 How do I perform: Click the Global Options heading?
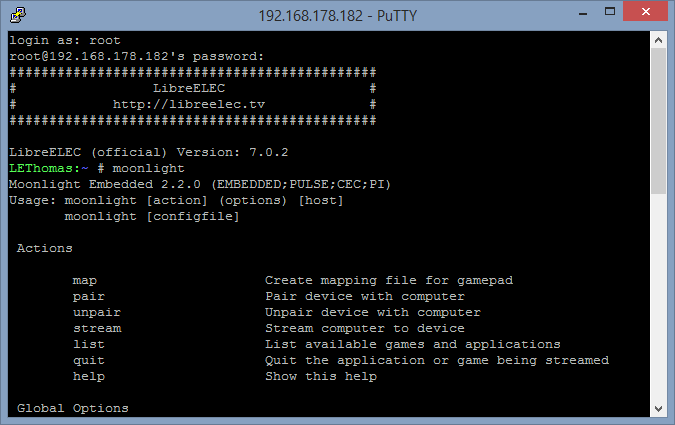[x=73, y=408]
